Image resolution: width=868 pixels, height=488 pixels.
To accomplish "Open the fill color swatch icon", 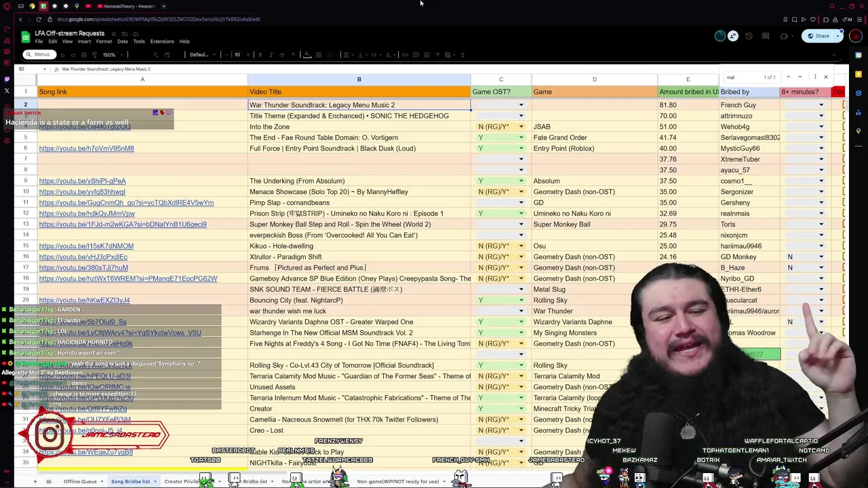I will click(x=307, y=55).
